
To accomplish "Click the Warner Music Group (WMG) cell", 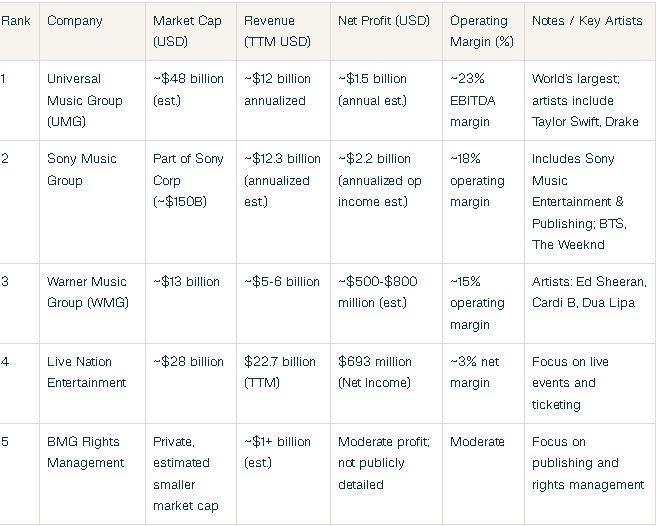I will (x=87, y=292).
